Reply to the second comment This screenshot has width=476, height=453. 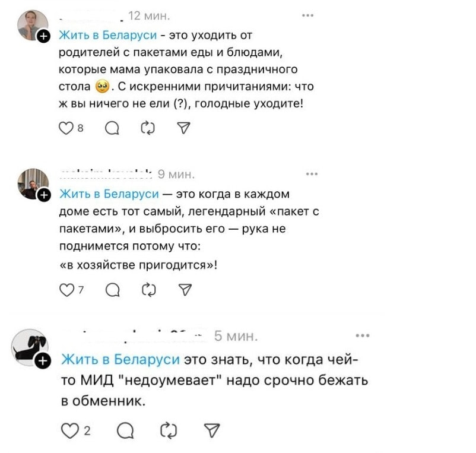click(111, 290)
